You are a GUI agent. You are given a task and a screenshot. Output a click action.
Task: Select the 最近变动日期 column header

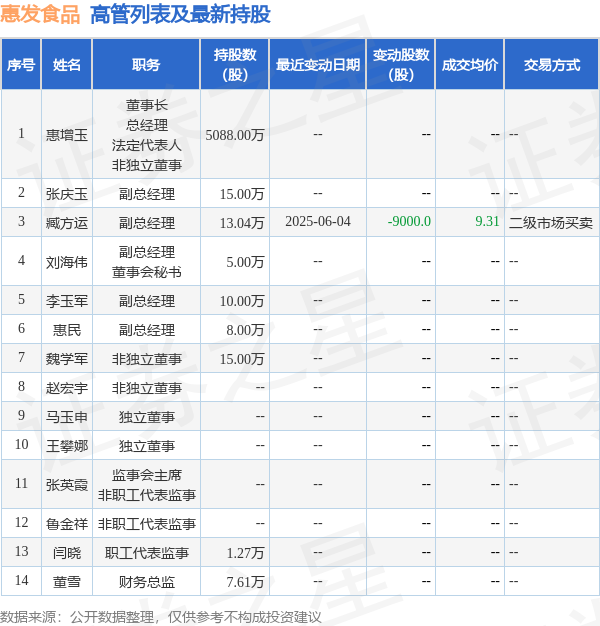[x=318, y=64]
